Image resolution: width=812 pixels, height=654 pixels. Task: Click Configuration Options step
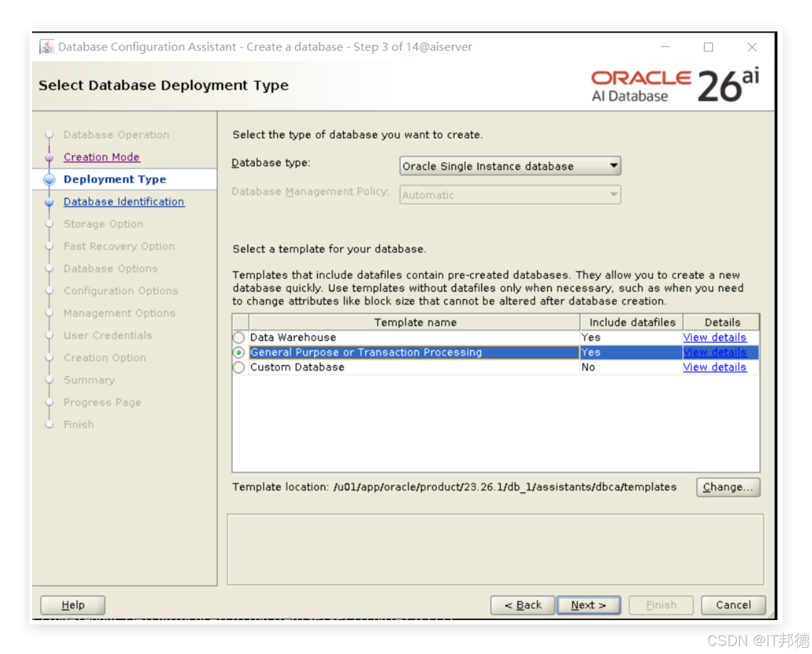(x=121, y=291)
